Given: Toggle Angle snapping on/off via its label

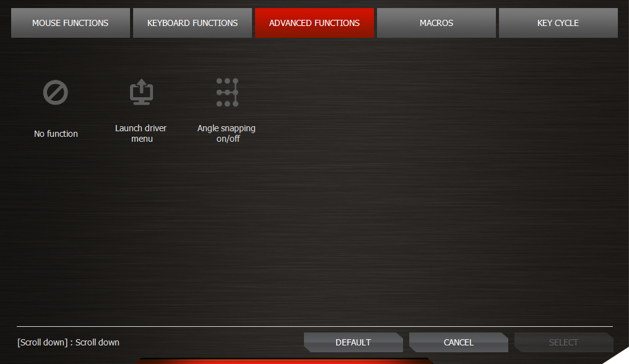Looking at the screenshot, I should (x=227, y=134).
